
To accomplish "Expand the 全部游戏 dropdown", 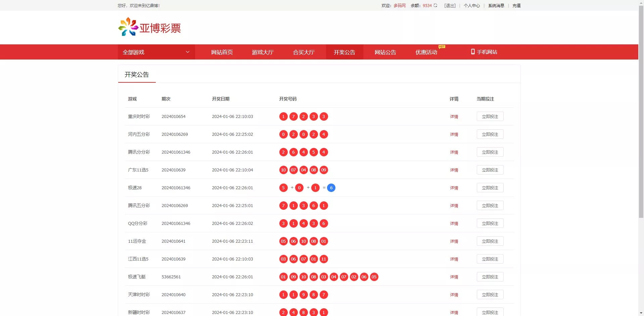I will [156, 52].
